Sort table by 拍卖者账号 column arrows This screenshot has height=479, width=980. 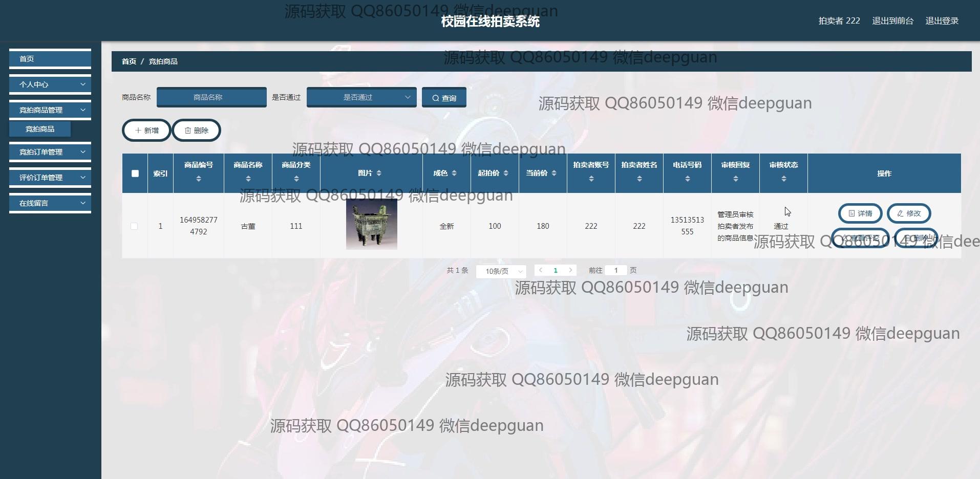click(x=591, y=179)
